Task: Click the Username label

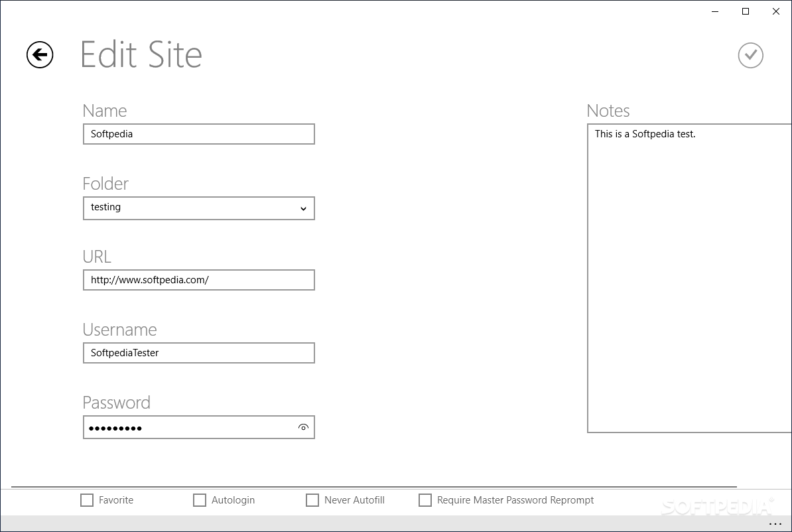Action: [119, 330]
